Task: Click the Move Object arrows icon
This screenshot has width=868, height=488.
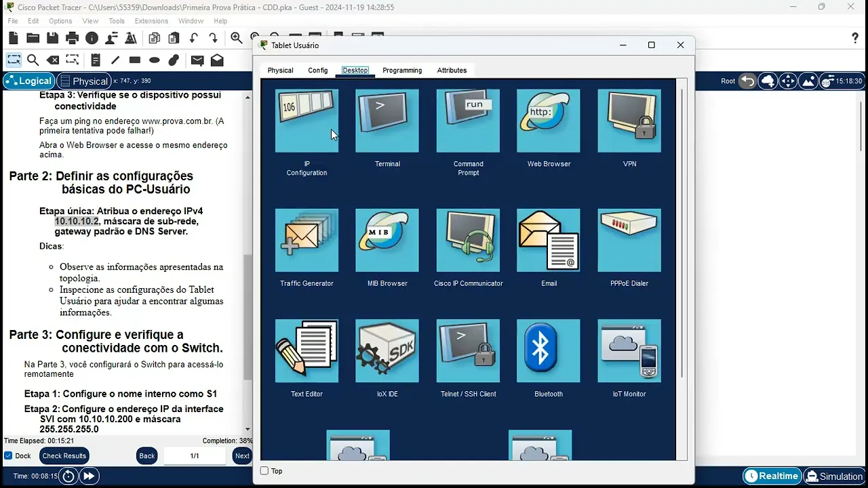Action: pyautogui.click(x=788, y=81)
